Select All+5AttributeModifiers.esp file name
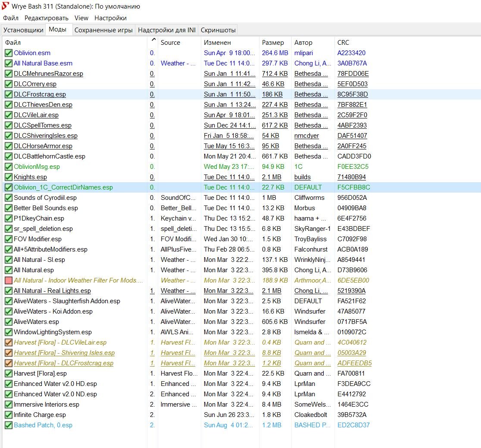The width and height of the screenshot is (481, 448). [x=50, y=249]
